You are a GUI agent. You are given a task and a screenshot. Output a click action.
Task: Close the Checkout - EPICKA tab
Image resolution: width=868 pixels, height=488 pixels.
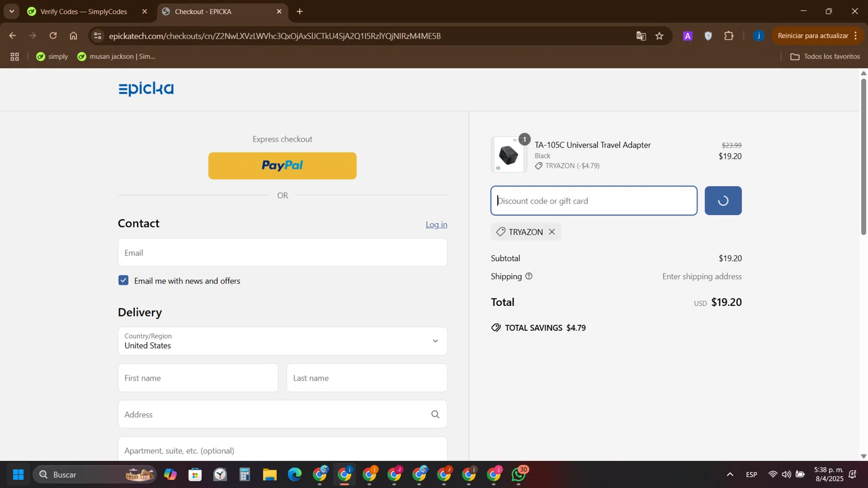coord(279,12)
